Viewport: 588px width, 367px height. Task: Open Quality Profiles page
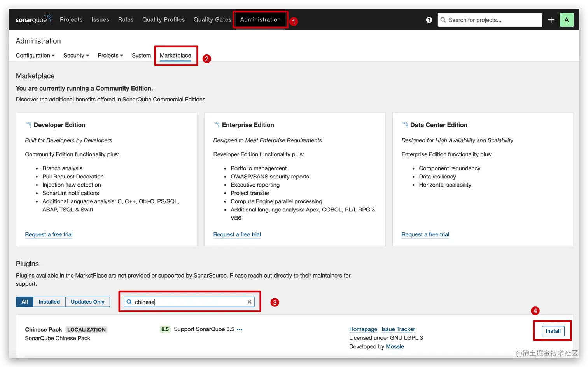(163, 19)
